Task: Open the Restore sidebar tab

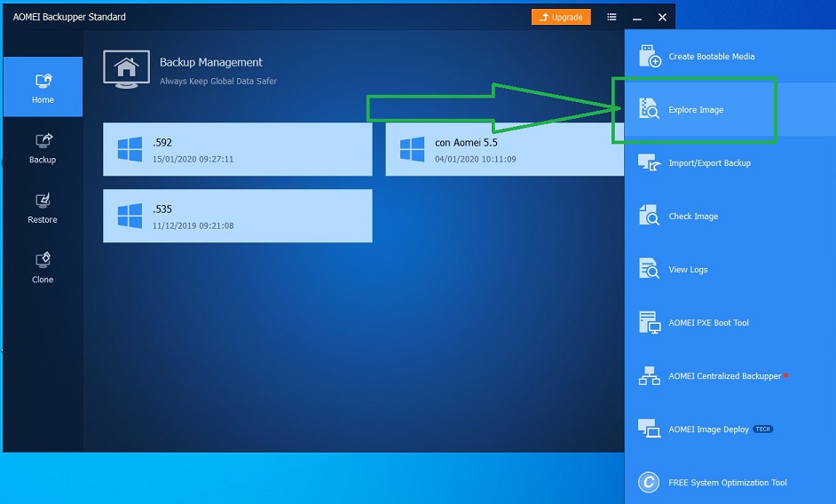Action: [43, 208]
